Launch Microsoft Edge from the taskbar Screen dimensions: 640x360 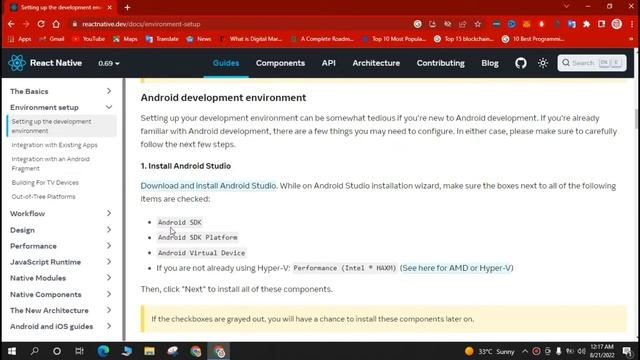click(x=103, y=351)
